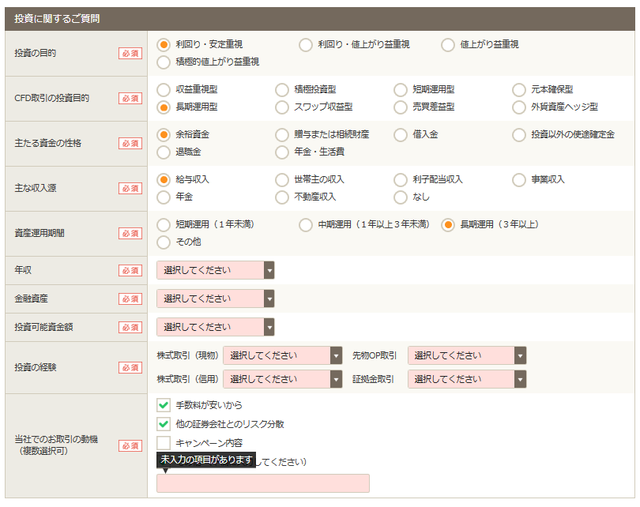Viewport: 640px width, 507px height.
Task: Pick 投資以外の使途確定金 option
Action: (x=519, y=135)
